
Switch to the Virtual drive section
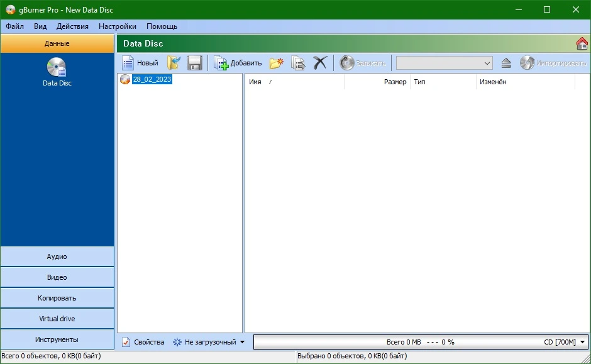coord(57,319)
